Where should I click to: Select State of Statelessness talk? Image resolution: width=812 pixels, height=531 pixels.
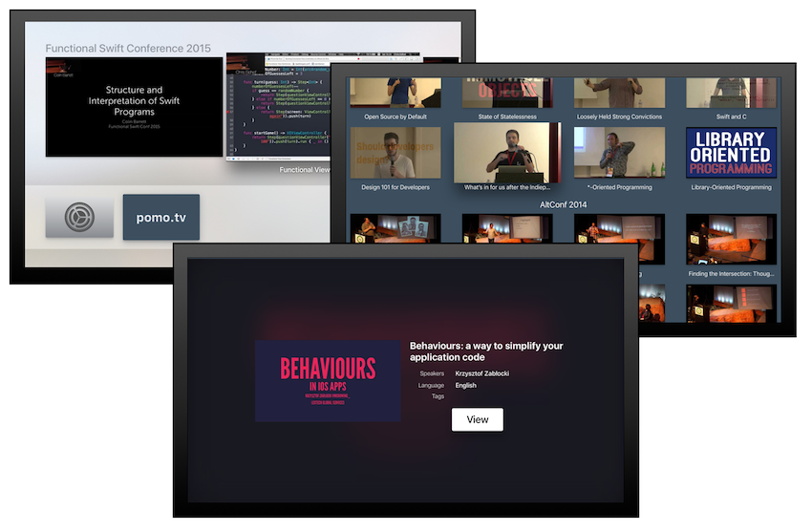[507, 94]
